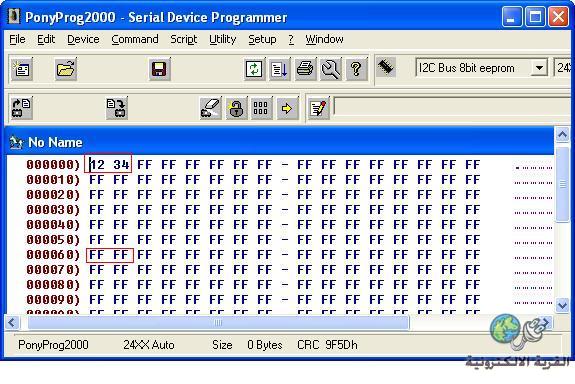Click the address label 000010)
Image resolution: width=575 pixels, height=384 pixels.
coord(53,180)
